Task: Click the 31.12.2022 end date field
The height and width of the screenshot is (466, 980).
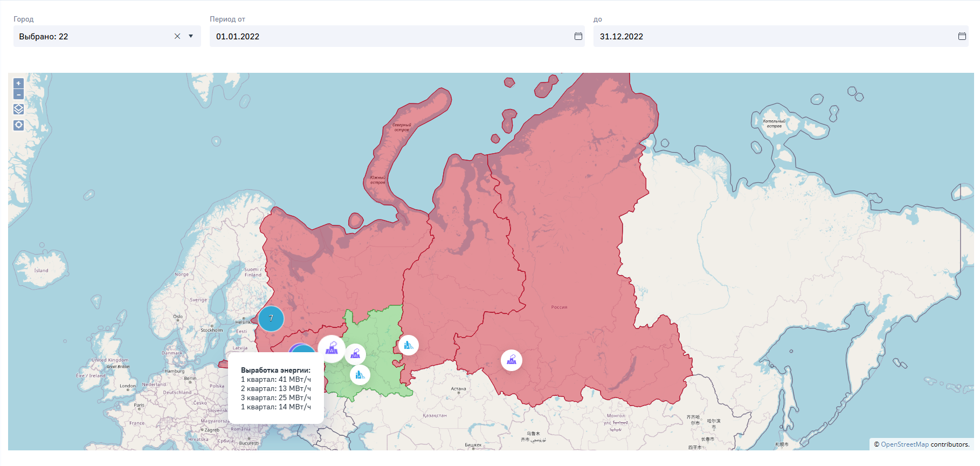Action: coord(771,36)
